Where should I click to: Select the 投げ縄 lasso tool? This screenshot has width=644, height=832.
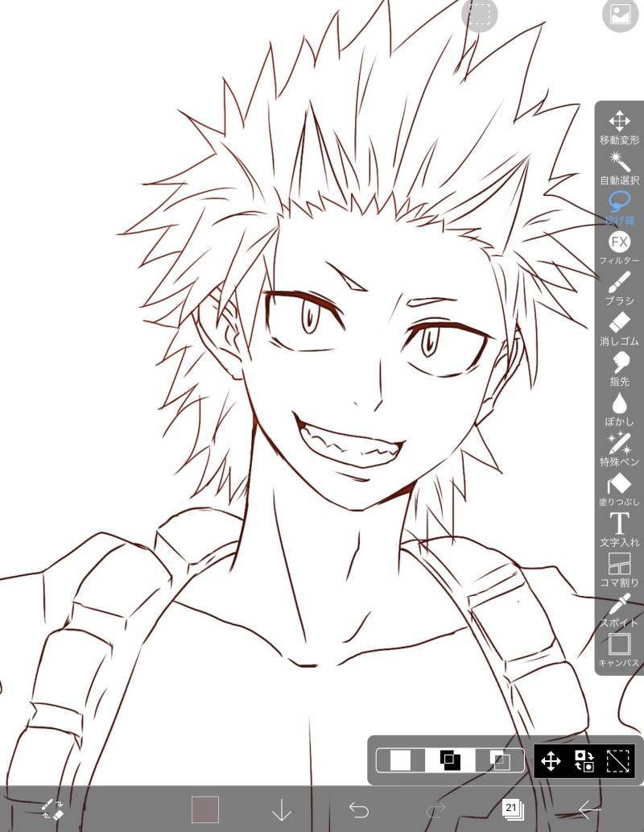tap(619, 208)
